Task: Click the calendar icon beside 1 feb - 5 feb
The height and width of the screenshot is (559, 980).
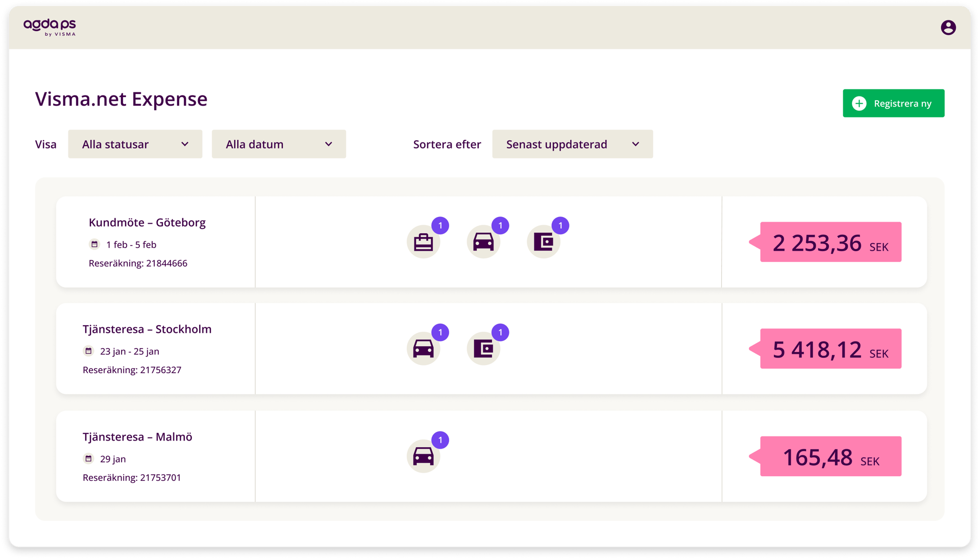Action: tap(94, 244)
